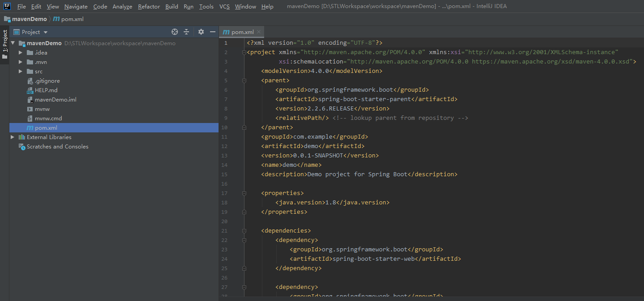Screen dimensions: 644x301
Task: Click line number 15 in the gutter
Action: coord(224,174)
